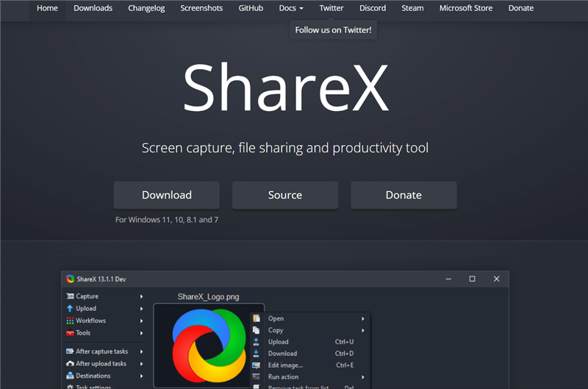Expand the Open submenu arrow in the context menu
The width and height of the screenshot is (588, 389).
click(363, 319)
